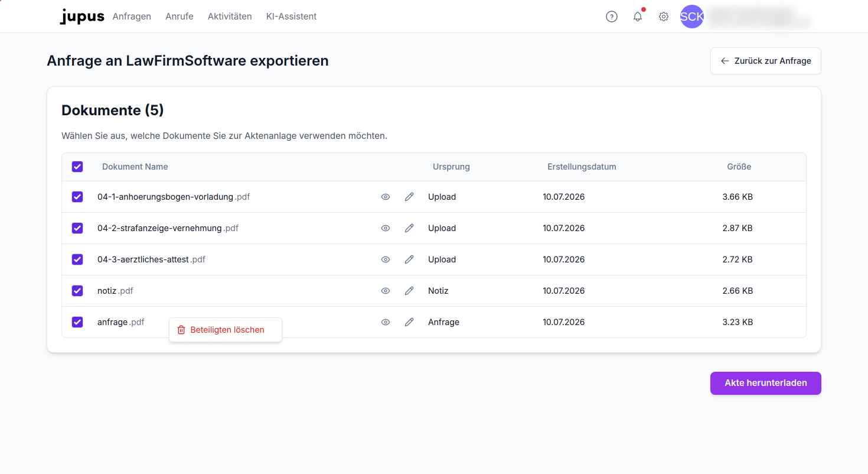
Task: Click the page title Anfrage an LawFirmSoftware exportieren
Action: [188, 61]
